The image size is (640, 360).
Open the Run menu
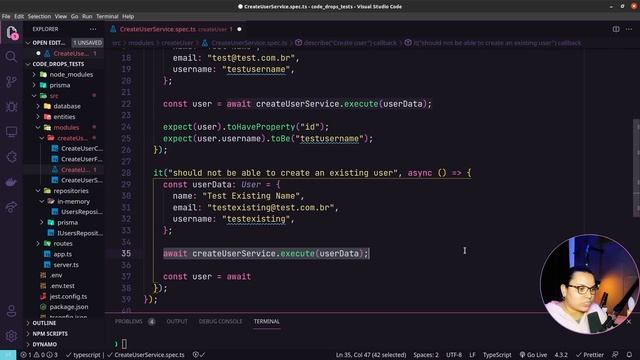click(x=87, y=16)
